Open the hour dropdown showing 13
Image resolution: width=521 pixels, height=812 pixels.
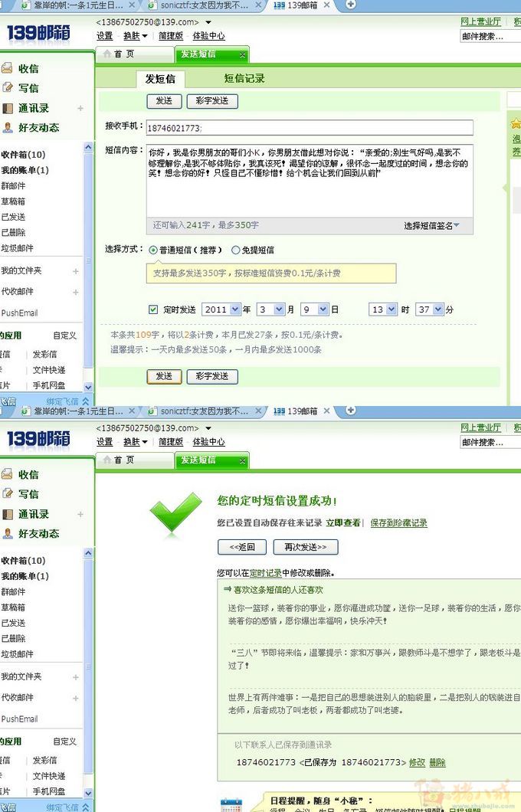383,309
